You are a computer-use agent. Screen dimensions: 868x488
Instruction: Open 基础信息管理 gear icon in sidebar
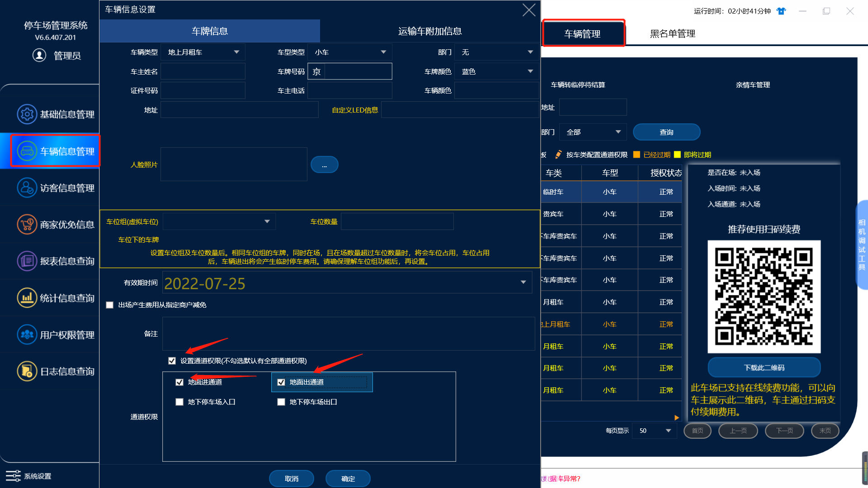pos(27,114)
